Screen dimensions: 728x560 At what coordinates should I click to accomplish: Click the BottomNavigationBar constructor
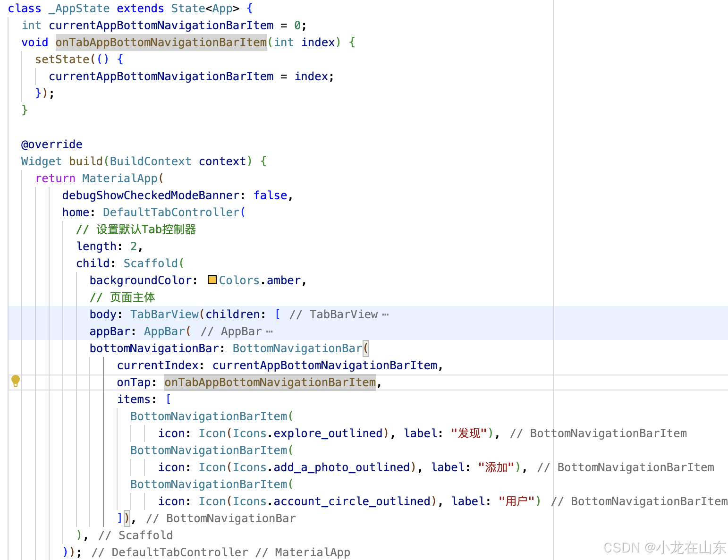(297, 348)
